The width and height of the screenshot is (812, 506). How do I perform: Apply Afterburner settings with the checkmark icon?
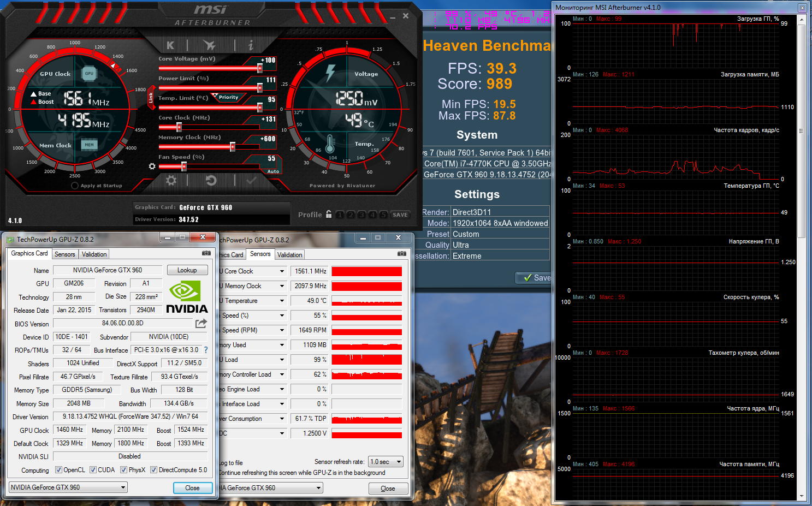click(251, 180)
